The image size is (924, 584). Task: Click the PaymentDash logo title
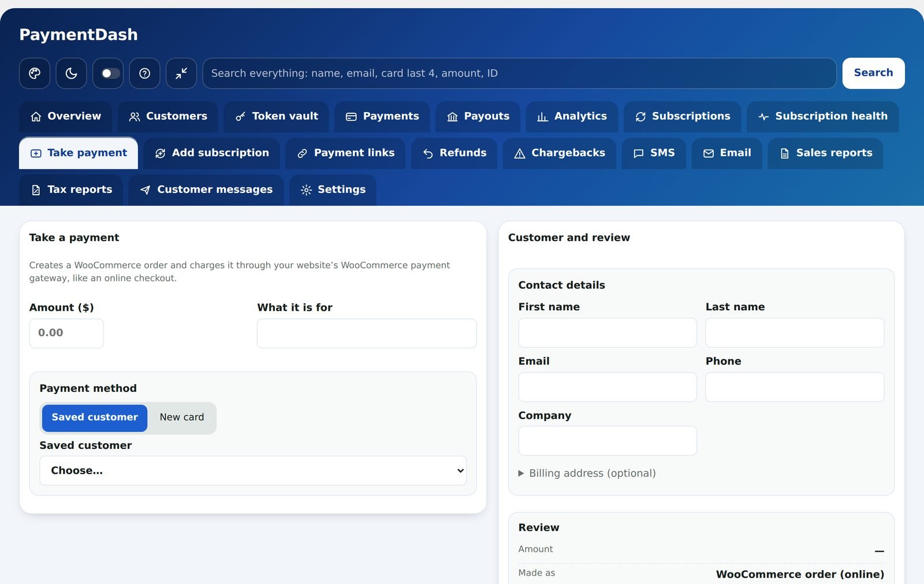(x=79, y=35)
